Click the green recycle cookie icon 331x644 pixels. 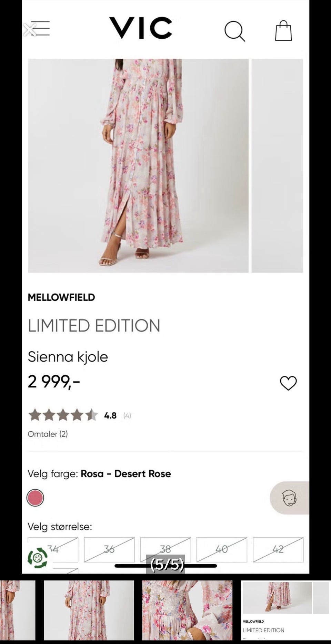38,558
